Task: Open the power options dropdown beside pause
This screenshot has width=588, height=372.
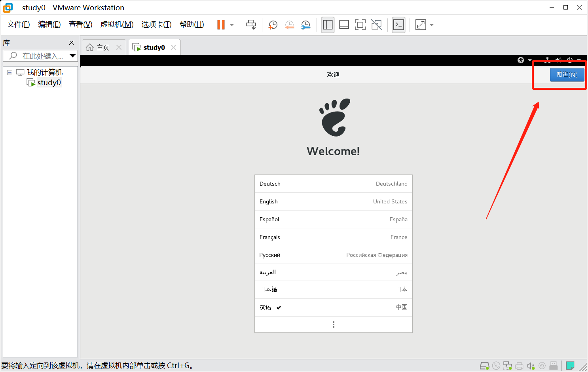Action: click(232, 25)
